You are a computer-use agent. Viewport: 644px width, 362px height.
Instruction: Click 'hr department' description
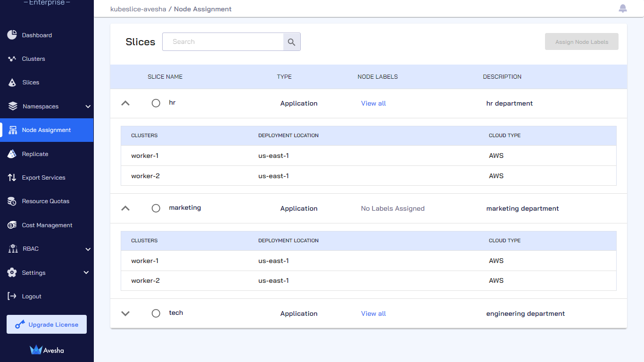pyautogui.click(x=510, y=103)
